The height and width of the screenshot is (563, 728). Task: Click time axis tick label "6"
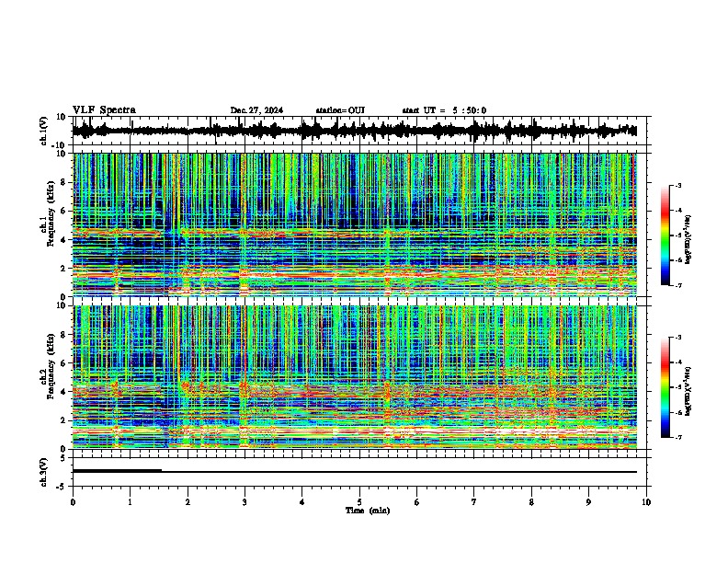tap(416, 502)
